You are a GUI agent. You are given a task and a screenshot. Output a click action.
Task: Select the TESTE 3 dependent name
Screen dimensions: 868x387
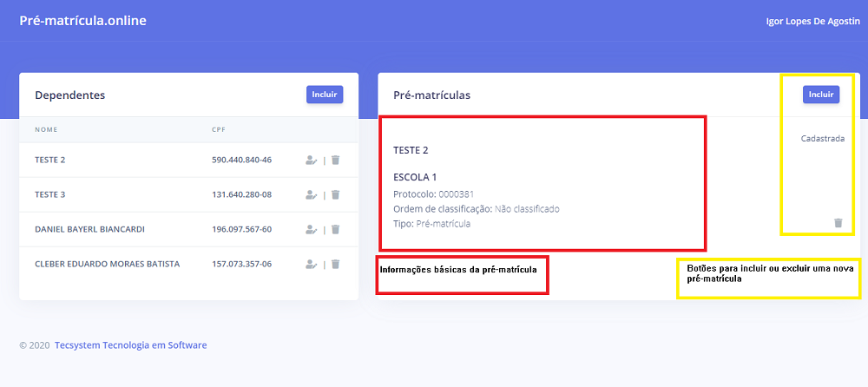click(x=50, y=194)
